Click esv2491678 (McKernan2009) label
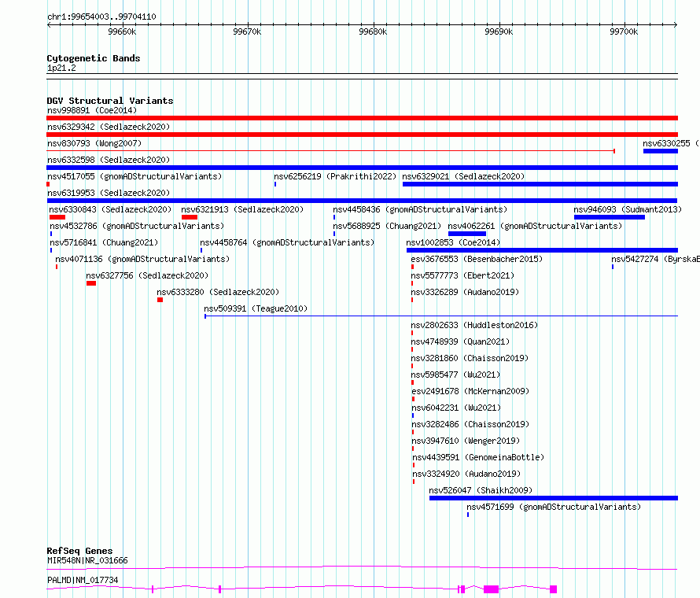Viewport: 700px width, 598px height. (x=470, y=391)
